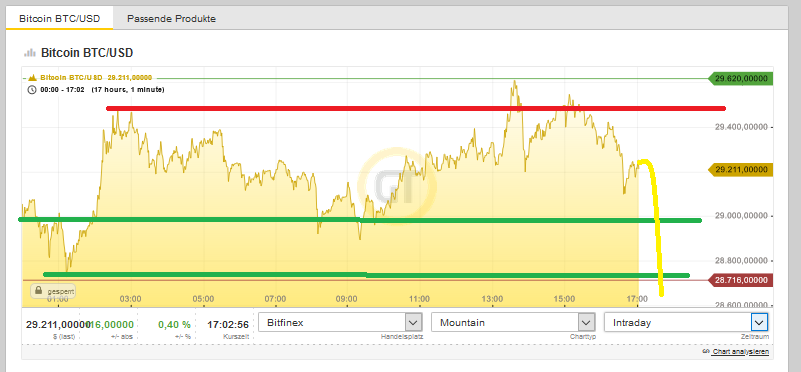
Task: Click the 29.400,00000 price axis label
Action: (x=741, y=127)
